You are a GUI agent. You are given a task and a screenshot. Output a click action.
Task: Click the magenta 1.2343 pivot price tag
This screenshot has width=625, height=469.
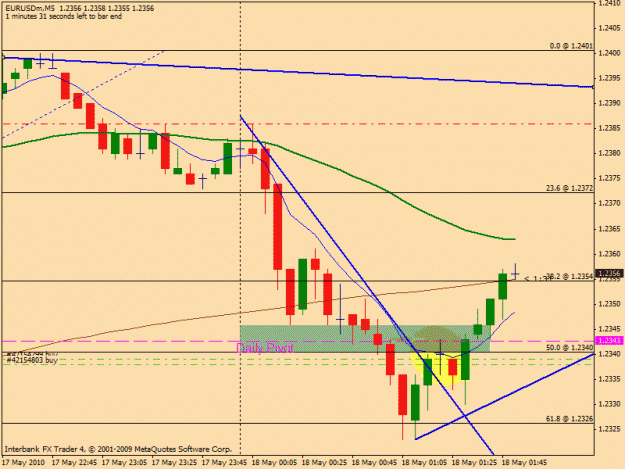pyautogui.click(x=609, y=341)
